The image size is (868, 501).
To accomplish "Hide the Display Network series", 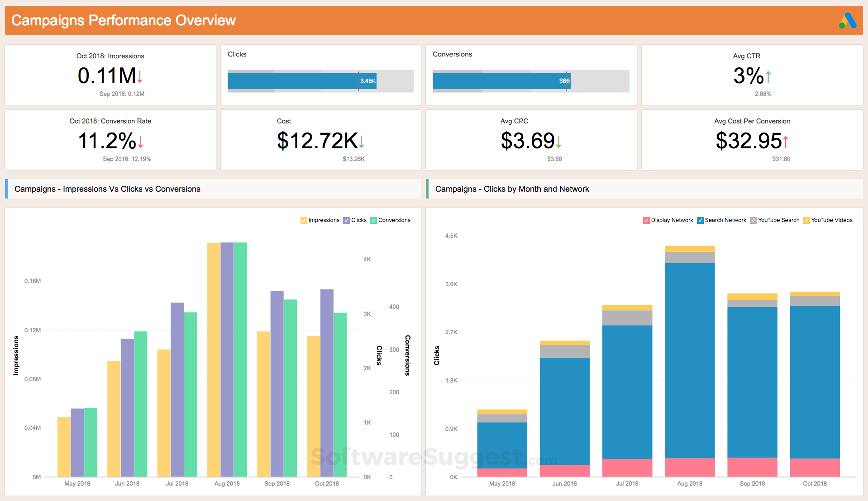I will coord(646,220).
